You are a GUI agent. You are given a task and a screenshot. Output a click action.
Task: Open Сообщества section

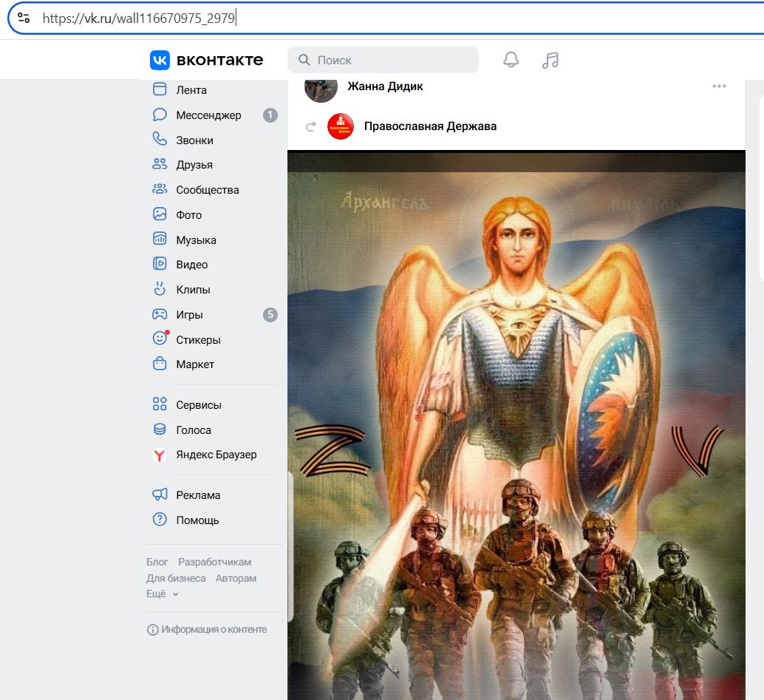[208, 190]
